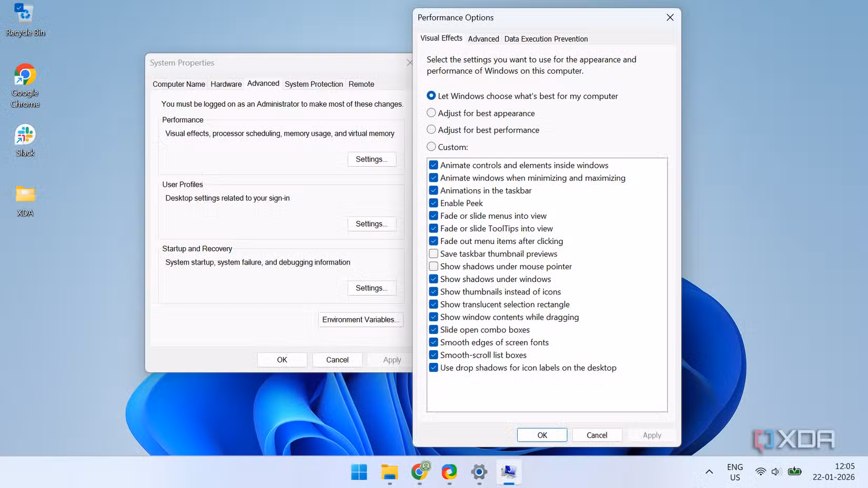Show hidden icons in the system tray

[x=709, y=472]
